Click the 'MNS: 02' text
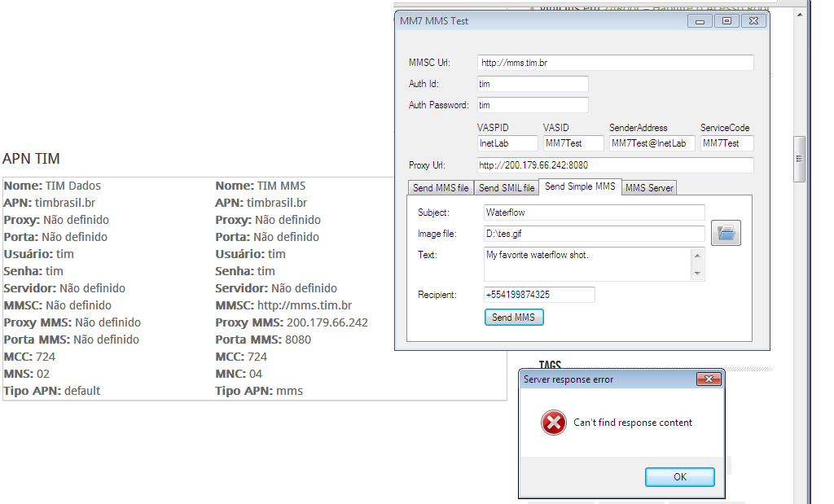The width and height of the screenshot is (834, 504). coord(27,374)
